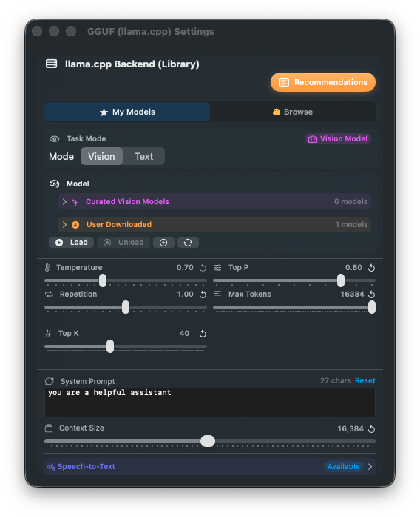Click the Temperature slider handle

coord(103,280)
